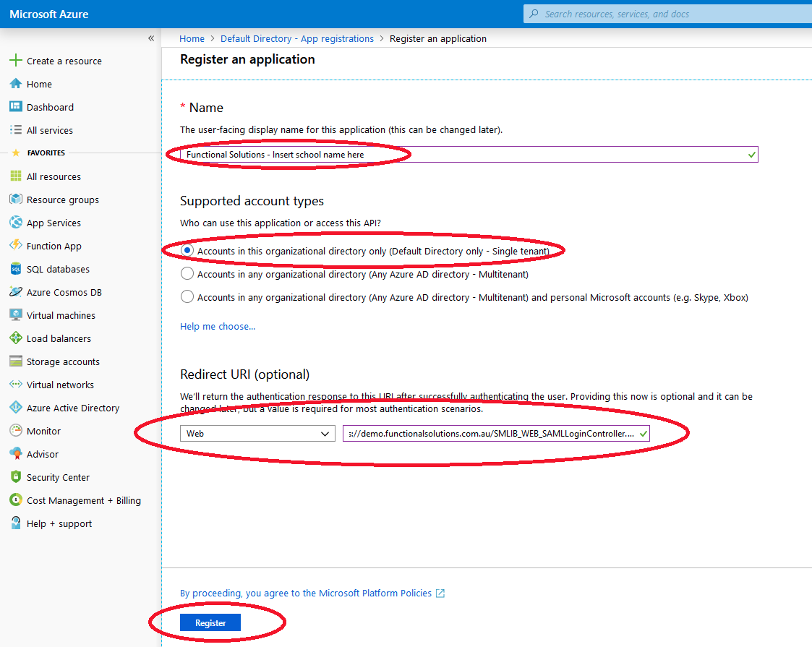The height and width of the screenshot is (647, 812).
Task: Click the All resources grid icon
Action: tap(16, 176)
